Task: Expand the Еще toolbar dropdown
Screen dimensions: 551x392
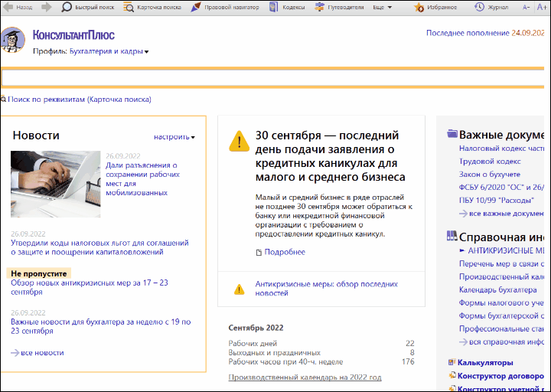Action: click(383, 7)
